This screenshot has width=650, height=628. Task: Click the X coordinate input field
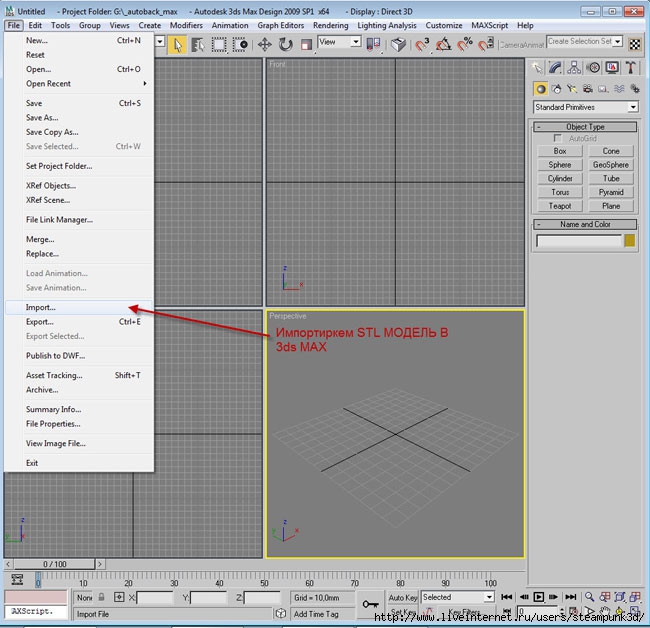pyautogui.click(x=155, y=598)
